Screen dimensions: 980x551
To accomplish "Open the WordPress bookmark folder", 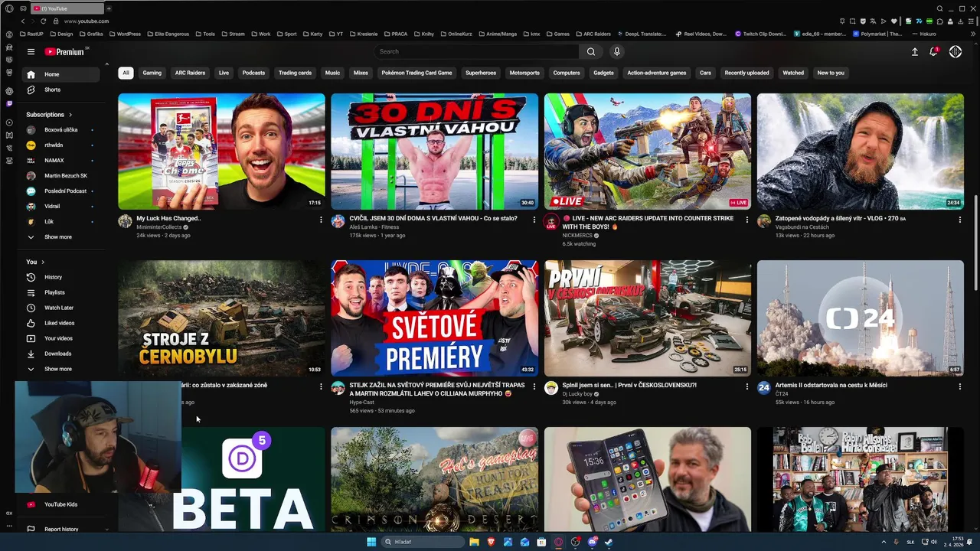I will coord(125,34).
